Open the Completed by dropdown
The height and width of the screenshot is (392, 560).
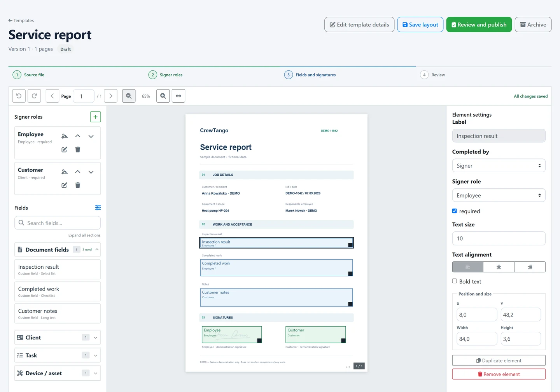tap(499, 166)
